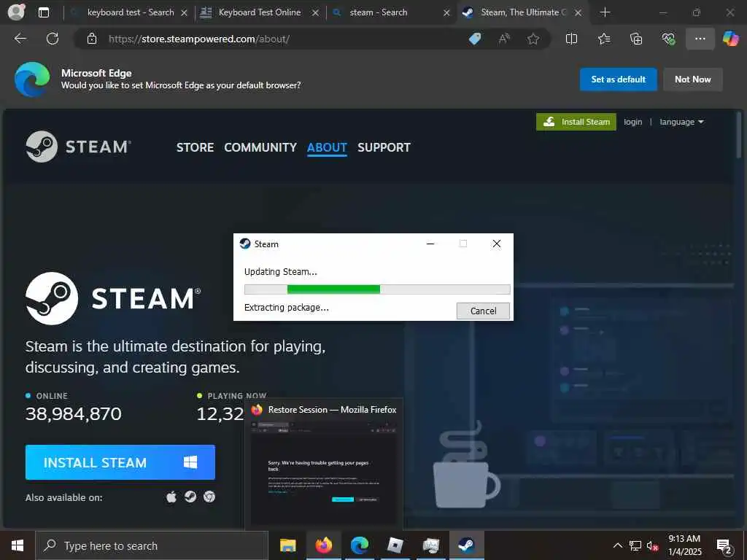747x560 pixels.
Task: Click the Edge taskbar icon
Action: tap(359, 545)
